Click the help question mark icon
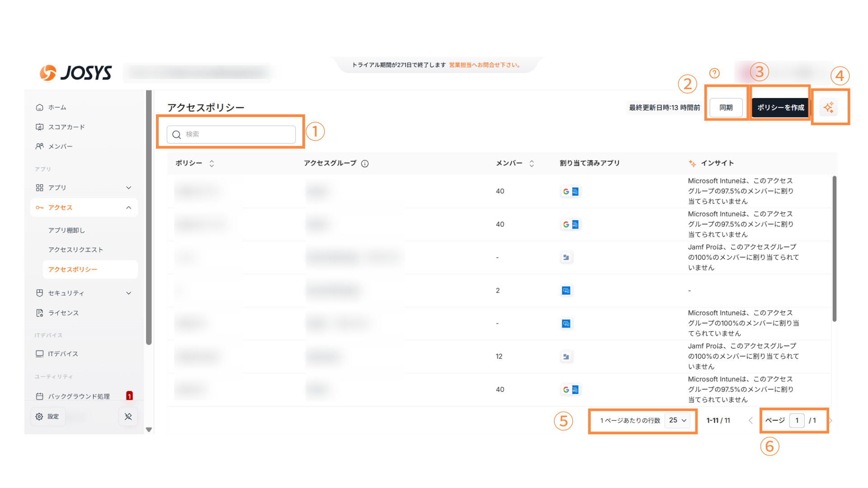This screenshot has width=868, height=488. (x=714, y=73)
